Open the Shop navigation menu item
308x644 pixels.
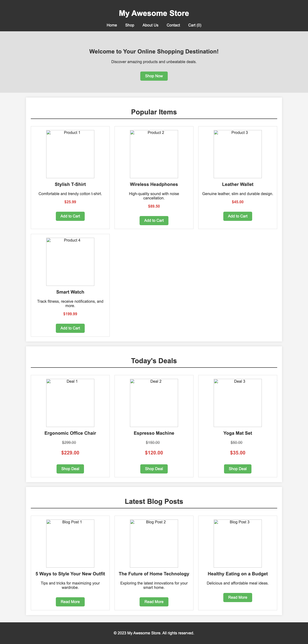pyautogui.click(x=129, y=25)
